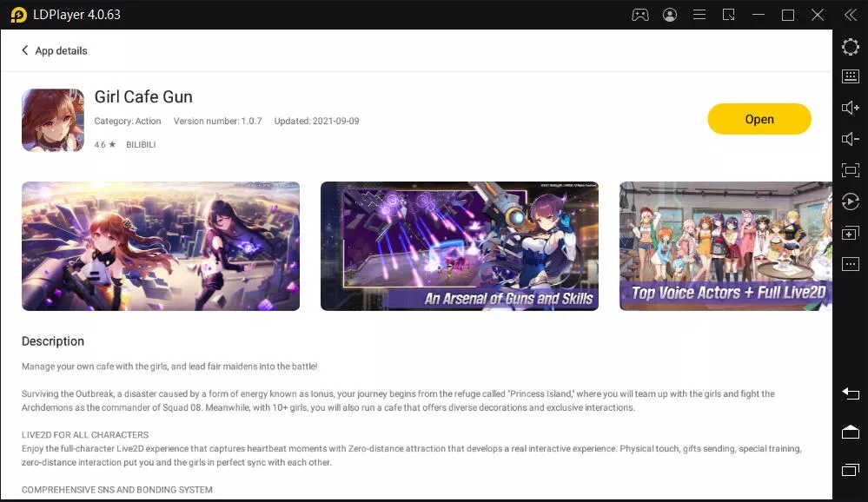Open LDPlayer settings gear in sidebar
This screenshot has height=502, width=868.
tap(851, 47)
